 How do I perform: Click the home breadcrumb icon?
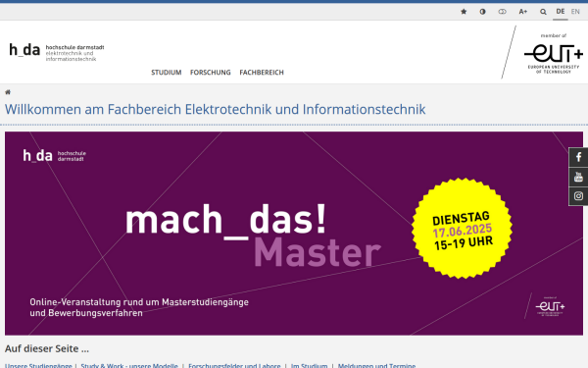point(8,92)
